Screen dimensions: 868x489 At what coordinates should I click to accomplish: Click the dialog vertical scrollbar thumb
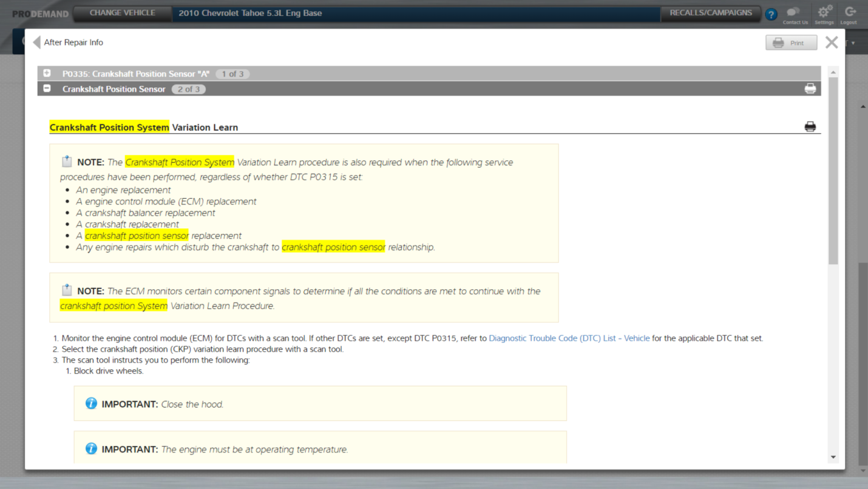(x=833, y=170)
